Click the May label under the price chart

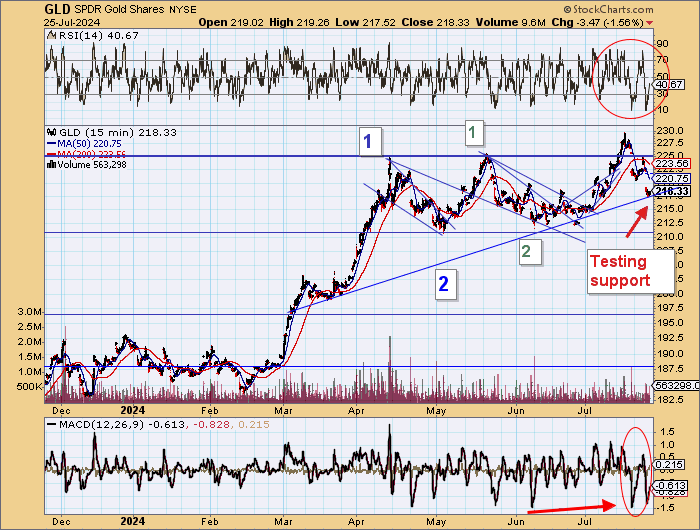[436, 410]
